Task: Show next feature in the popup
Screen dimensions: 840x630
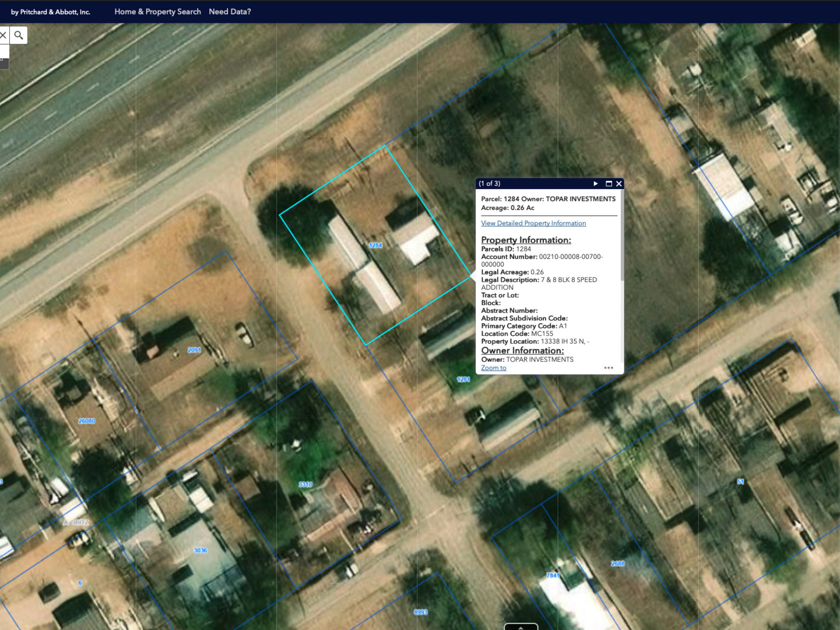Action: [x=595, y=184]
